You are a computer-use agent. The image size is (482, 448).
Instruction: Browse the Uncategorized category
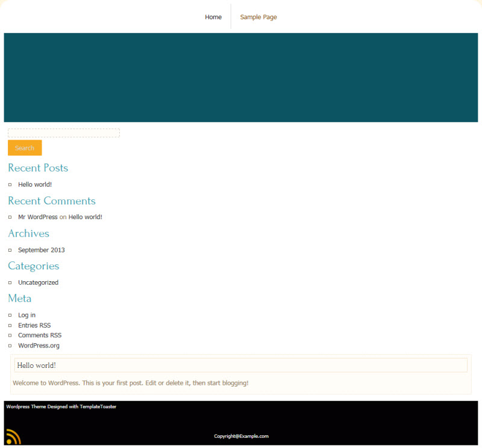[38, 282]
